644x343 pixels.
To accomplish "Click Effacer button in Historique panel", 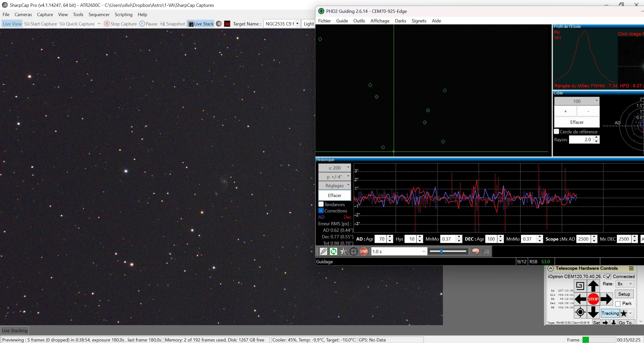I will tap(335, 195).
